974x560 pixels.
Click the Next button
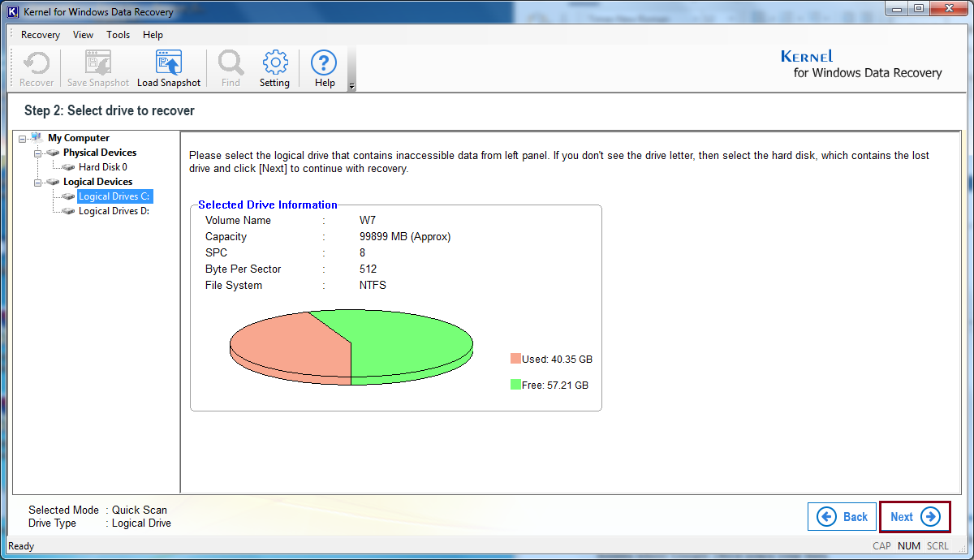(915, 517)
